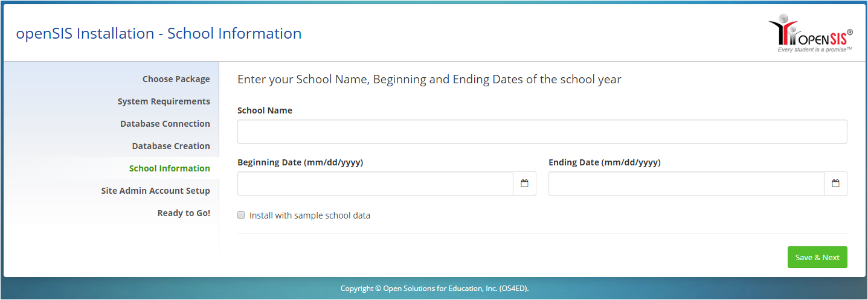Open the Ending Date calendar picker icon

(x=835, y=184)
